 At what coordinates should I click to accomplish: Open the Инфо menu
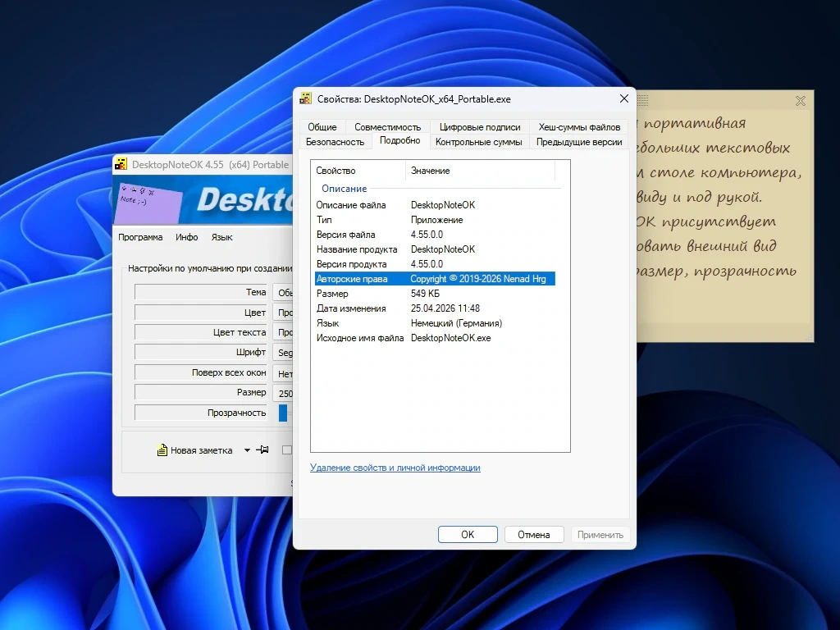[x=186, y=237]
